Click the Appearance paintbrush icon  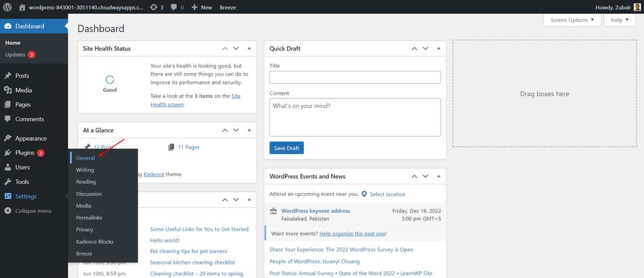tap(8, 138)
